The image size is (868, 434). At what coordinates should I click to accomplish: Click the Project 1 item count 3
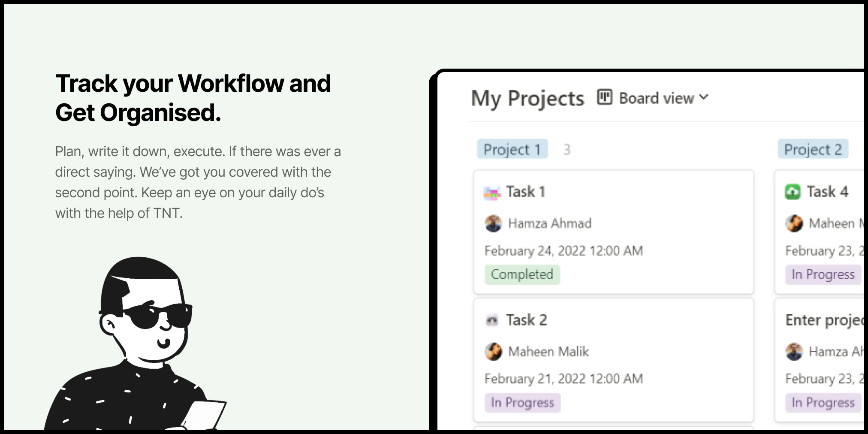tap(567, 150)
